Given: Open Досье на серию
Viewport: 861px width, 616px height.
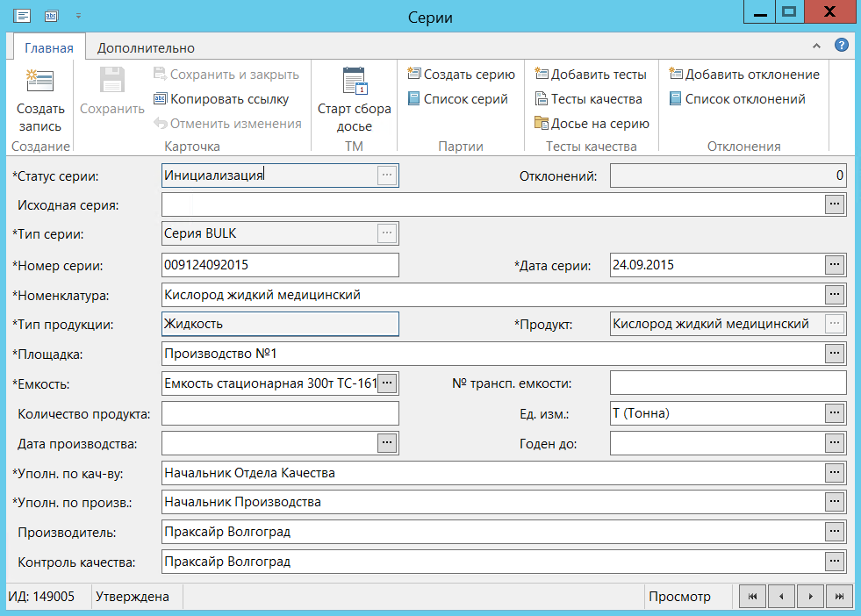Looking at the screenshot, I should (592, 124).
